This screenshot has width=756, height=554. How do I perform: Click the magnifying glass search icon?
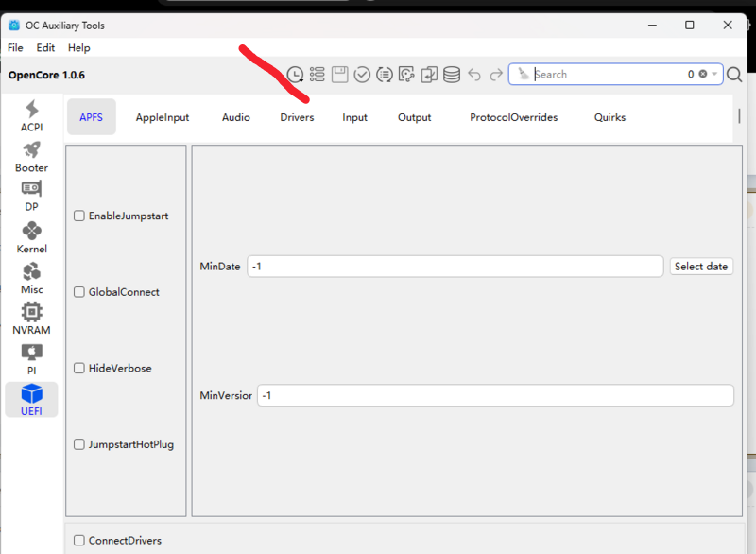point(734,75)
